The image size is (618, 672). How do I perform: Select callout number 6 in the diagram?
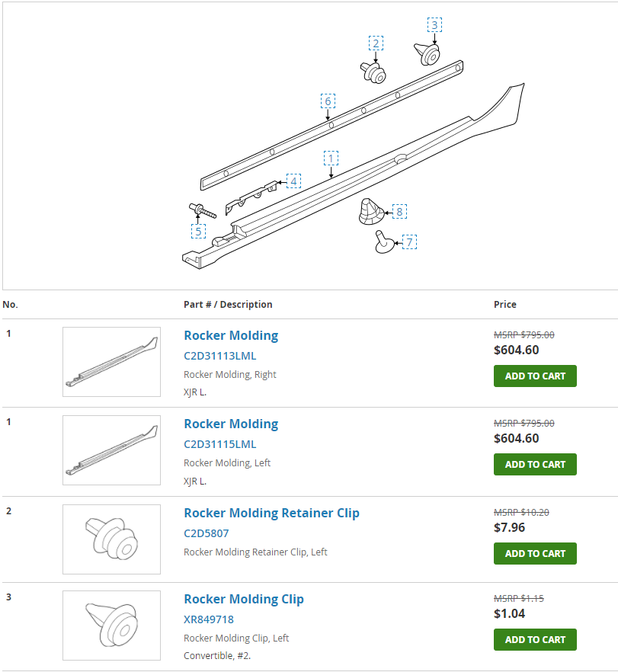point(328,101)
